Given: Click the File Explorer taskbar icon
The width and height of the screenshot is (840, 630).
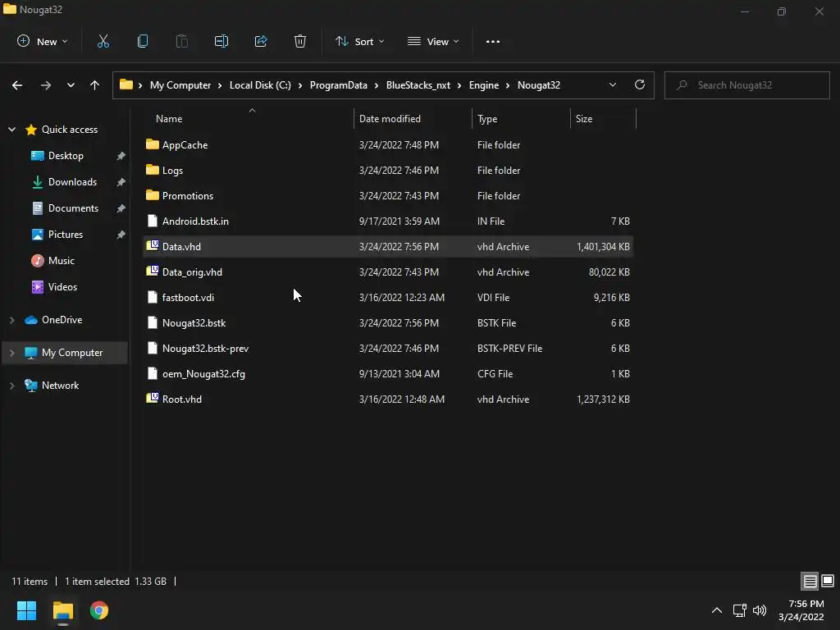Looking at the screenshot, I should tap(62, 610).
